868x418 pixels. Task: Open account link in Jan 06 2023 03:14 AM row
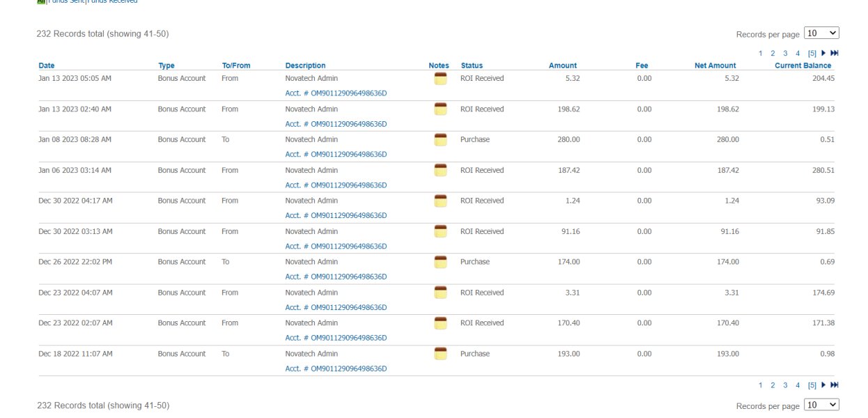336,185
